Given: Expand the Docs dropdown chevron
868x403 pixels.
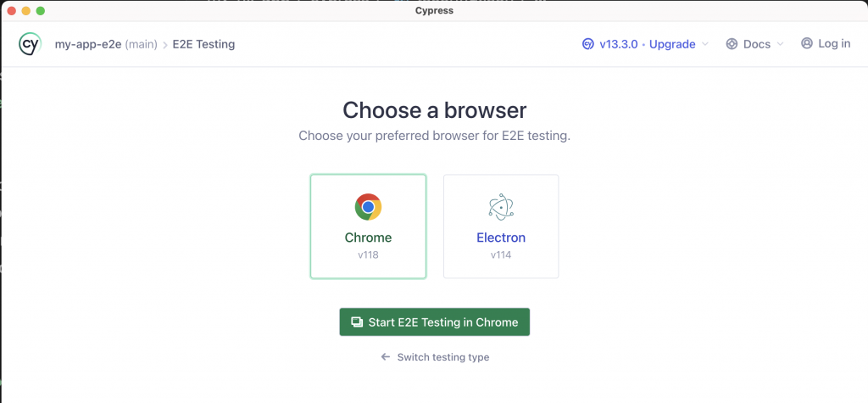Looking at the screenshot, I should 781,45.
